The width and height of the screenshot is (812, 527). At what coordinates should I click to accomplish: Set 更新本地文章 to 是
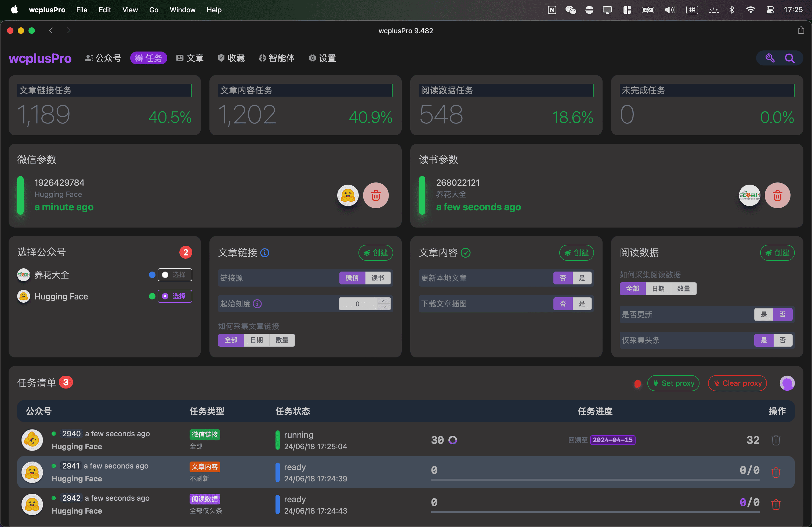tap(582, 278)
